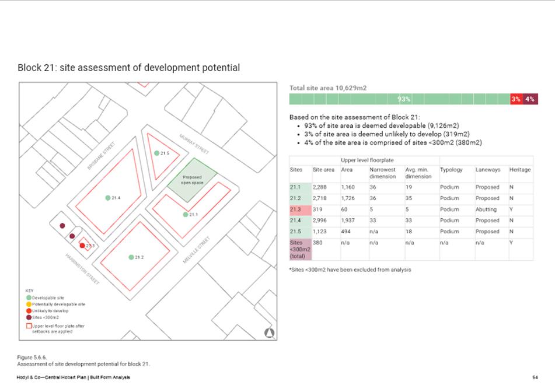
Task: Click the dark red Sites <300m2 key dot
Action: [29, 317]
